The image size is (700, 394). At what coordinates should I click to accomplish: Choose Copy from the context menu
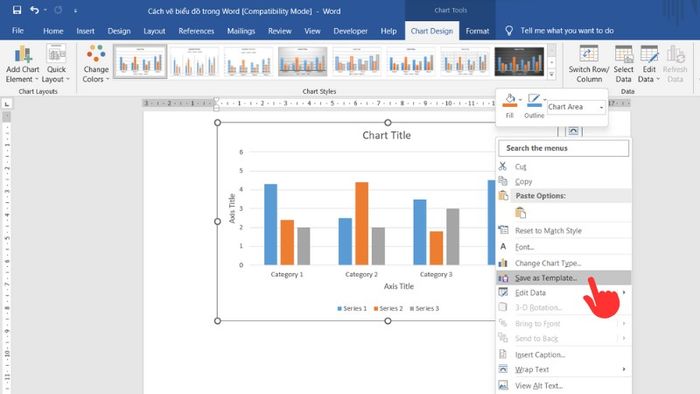click(x=563, y=182)
